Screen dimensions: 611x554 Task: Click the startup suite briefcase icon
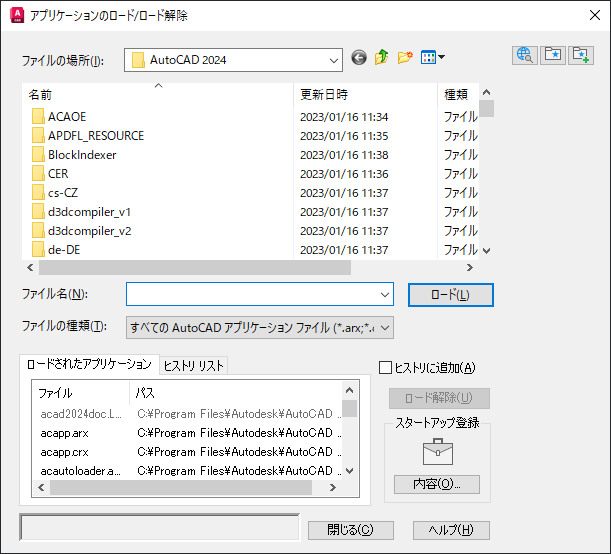point(438,452)
